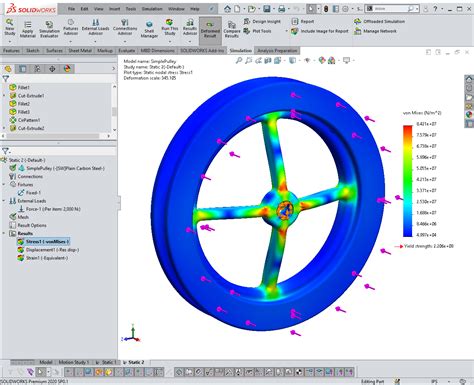Click the Home icon in title bar
This screenshot has height=385, width=474.
point(227,9)
